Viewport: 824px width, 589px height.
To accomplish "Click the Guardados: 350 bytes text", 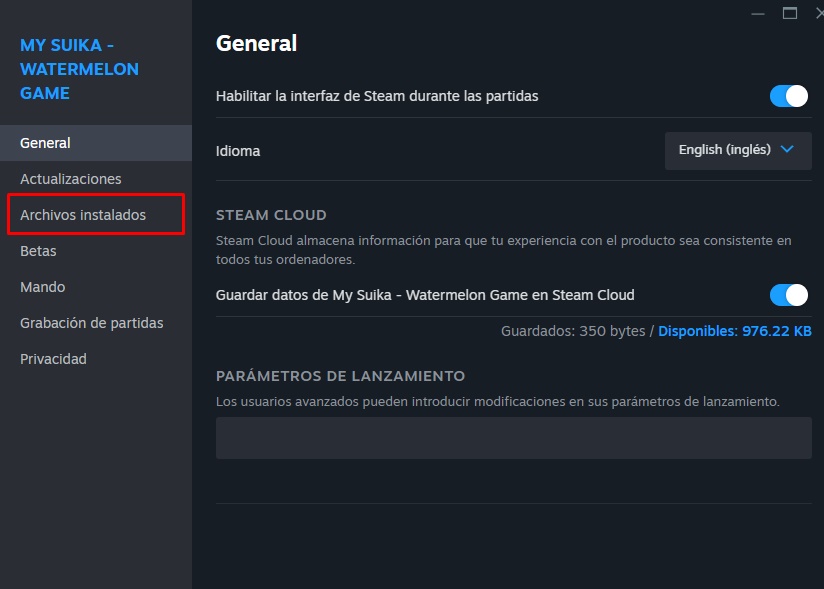I will point(573,331).
